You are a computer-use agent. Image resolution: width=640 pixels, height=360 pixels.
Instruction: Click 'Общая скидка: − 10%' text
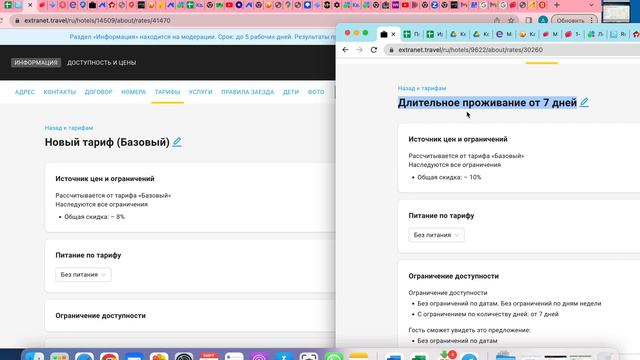pos(449,177)
